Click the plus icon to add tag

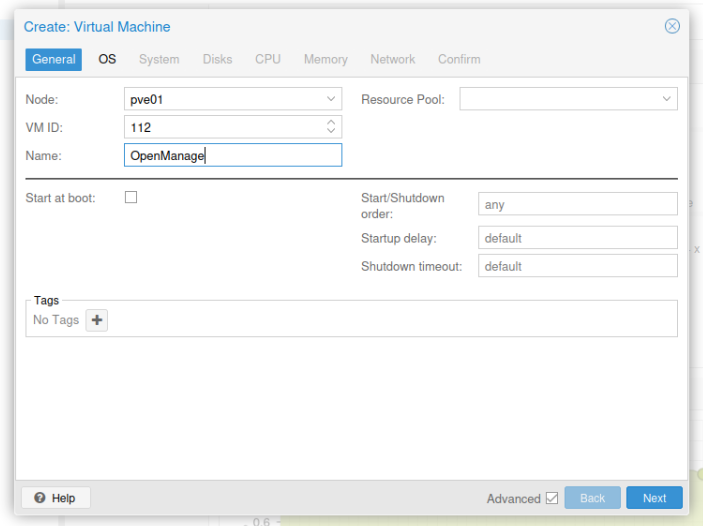point(97,320)
